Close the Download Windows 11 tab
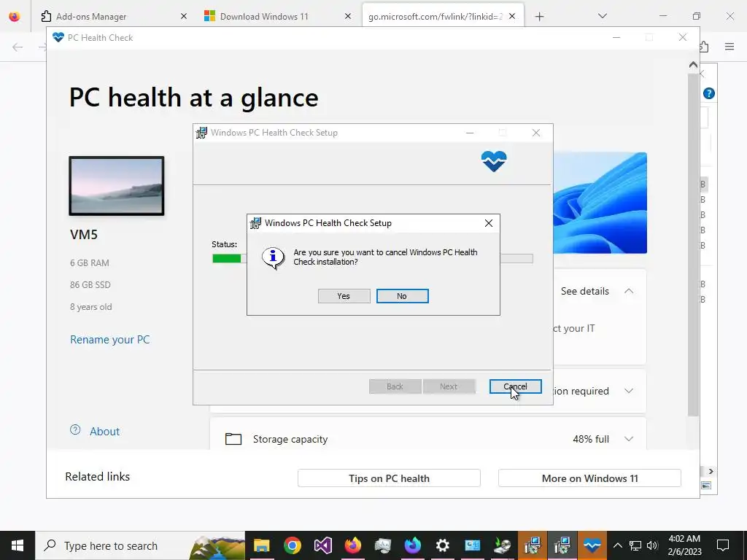Image resolution: width=747 pixels, height=560 pixels. [x=348, y=16]
